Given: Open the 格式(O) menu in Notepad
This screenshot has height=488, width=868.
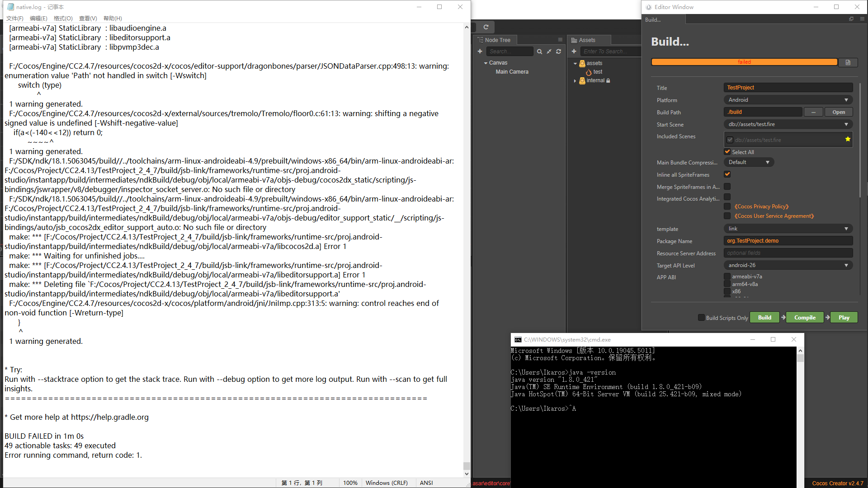Looking at the screenshot, I should (x=63, y=19).
